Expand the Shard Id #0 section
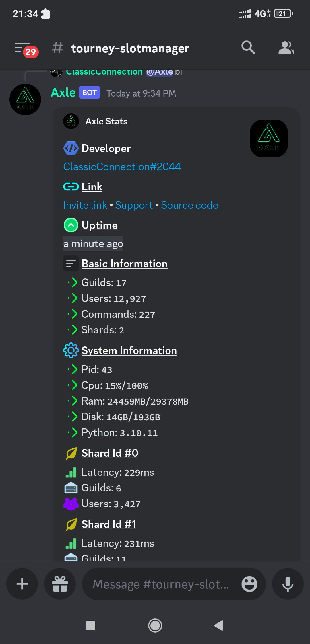The height and width of the screenshot is (644, 310). (x=110, y=453)
